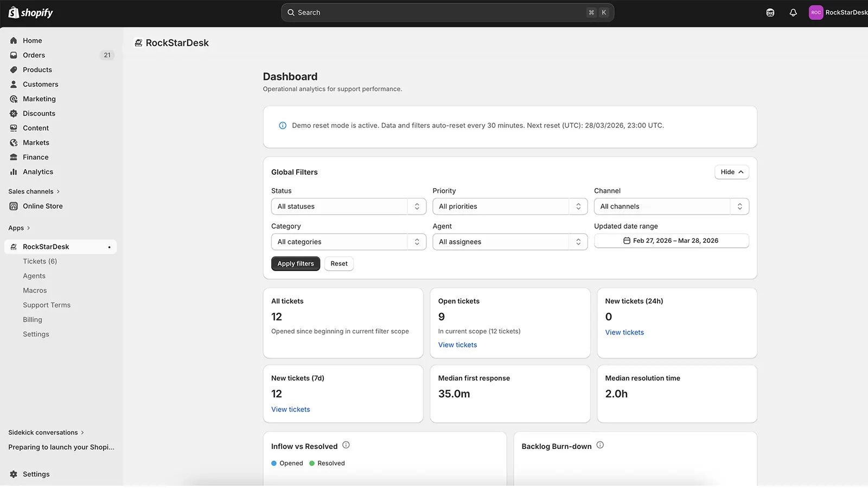Viewport: 868px width, 488px height.
Task: Click the All tickets count 12
Action: pyautogui.click(x=277, y=317)
